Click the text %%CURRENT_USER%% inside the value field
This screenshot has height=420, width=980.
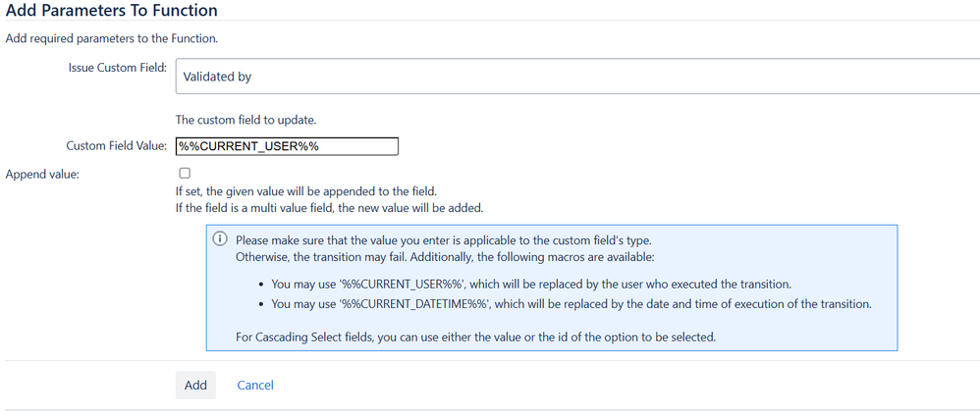248,146
